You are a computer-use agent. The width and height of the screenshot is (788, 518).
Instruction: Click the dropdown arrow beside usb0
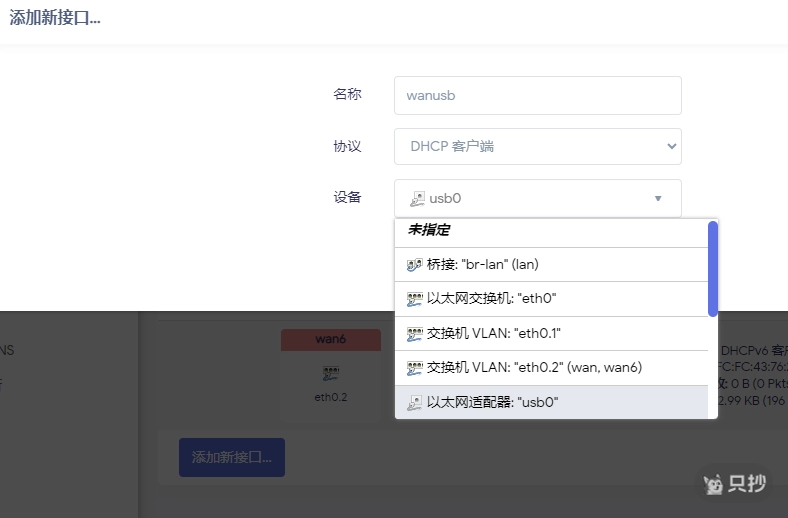(658, 198)
